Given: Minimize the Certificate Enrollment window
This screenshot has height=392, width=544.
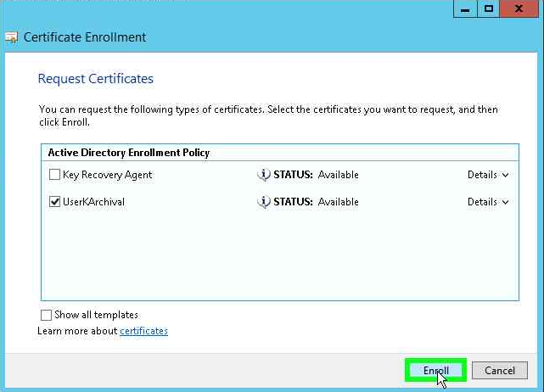Looking at the screenshot, I should click(465, 9).
